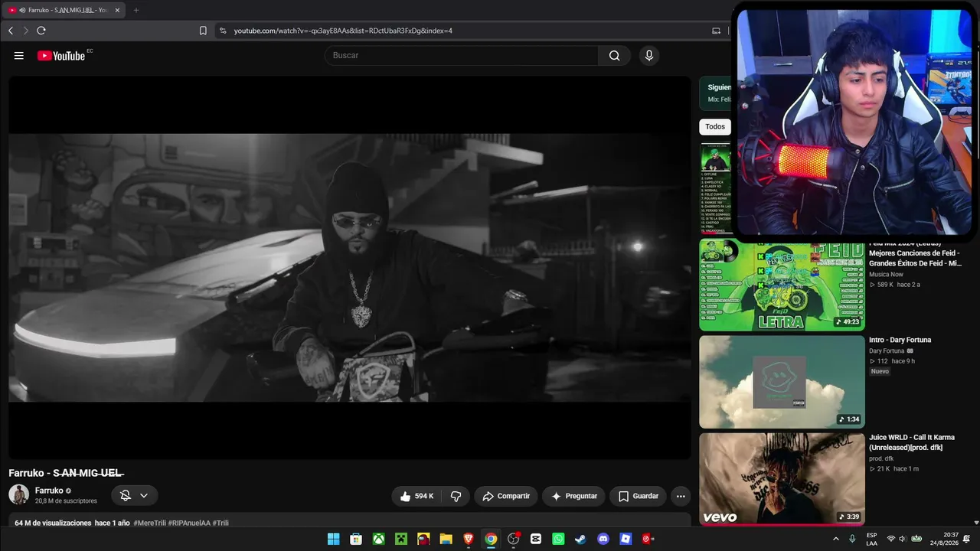Click the taskbar microphone tray icon
Screen dimensions: 980x551
click(852, 539)
